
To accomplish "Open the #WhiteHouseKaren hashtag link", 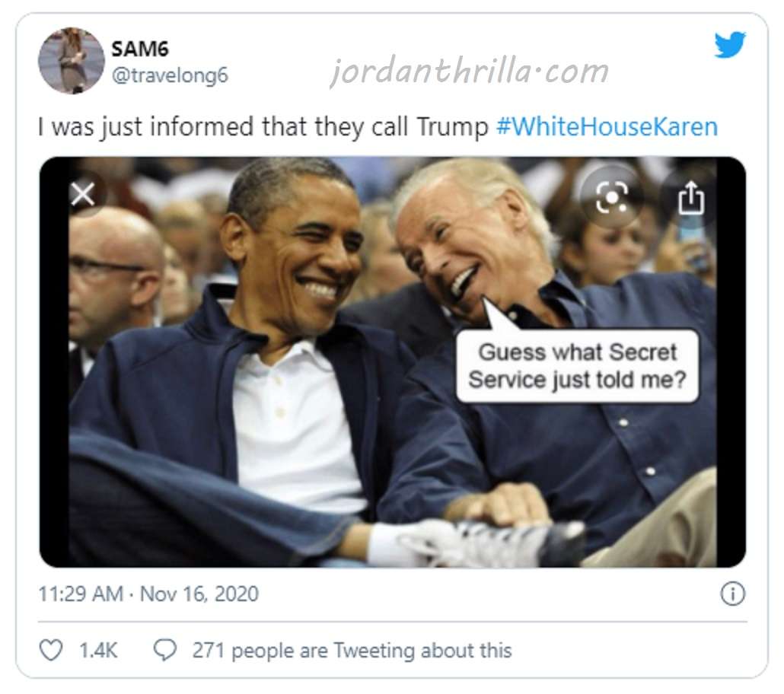I will [607, 126].
